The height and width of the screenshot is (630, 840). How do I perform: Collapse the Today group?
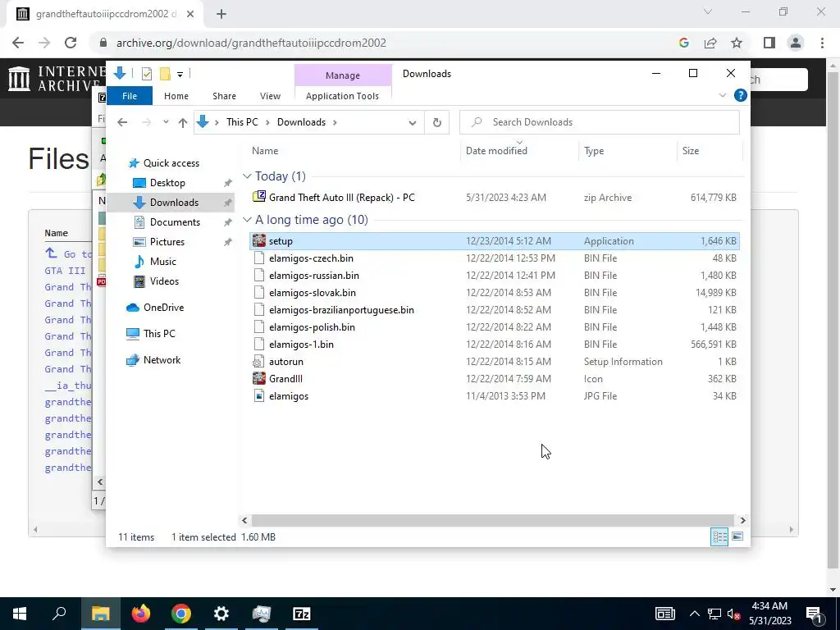pos(247,176)
